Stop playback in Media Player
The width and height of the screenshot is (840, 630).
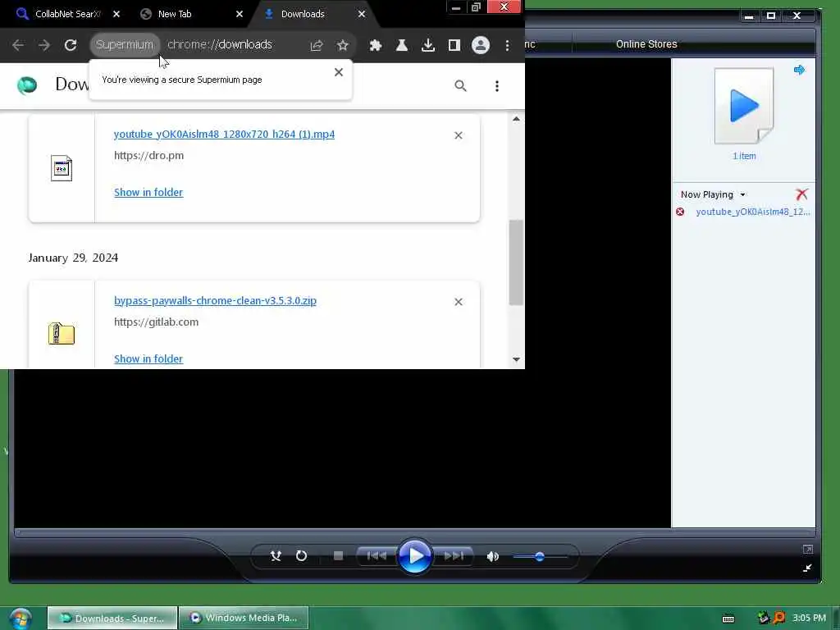[338, 556]
